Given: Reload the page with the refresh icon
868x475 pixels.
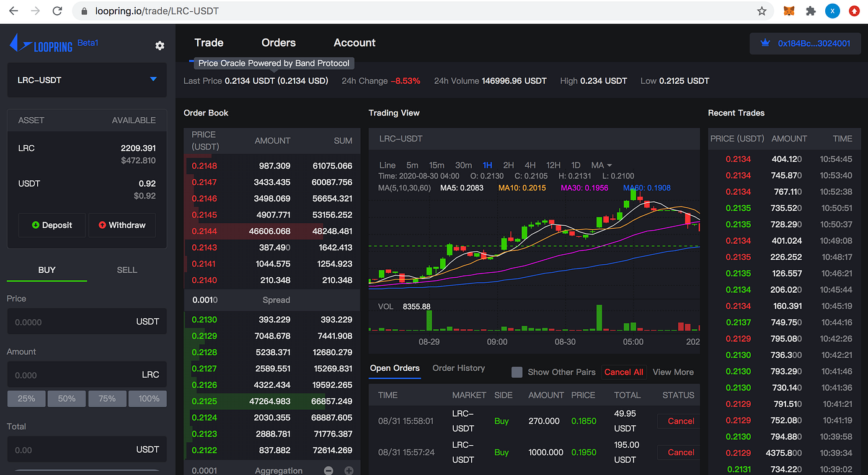Looking at the screenshot, I should (x=57, y=11).
